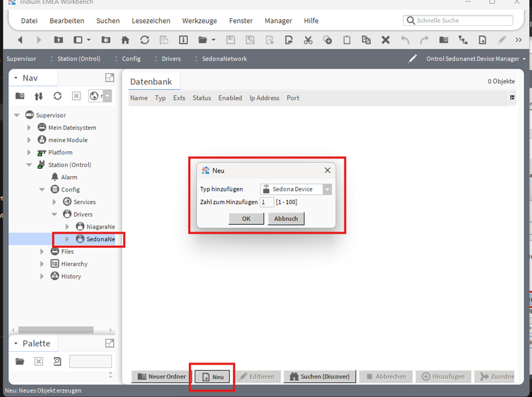Click the delete X icon in toolbar

(x=385, y=40)
